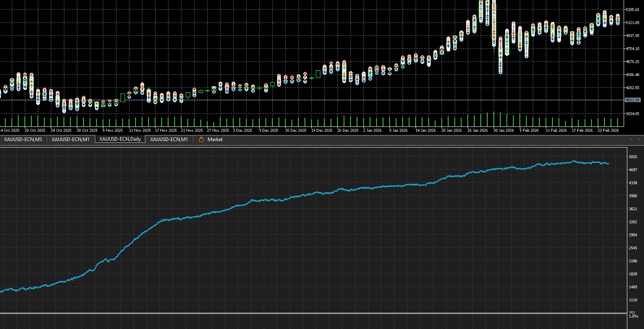
Task: Select the 3980 value on the balance graph axis
Action: click(633, 196)
